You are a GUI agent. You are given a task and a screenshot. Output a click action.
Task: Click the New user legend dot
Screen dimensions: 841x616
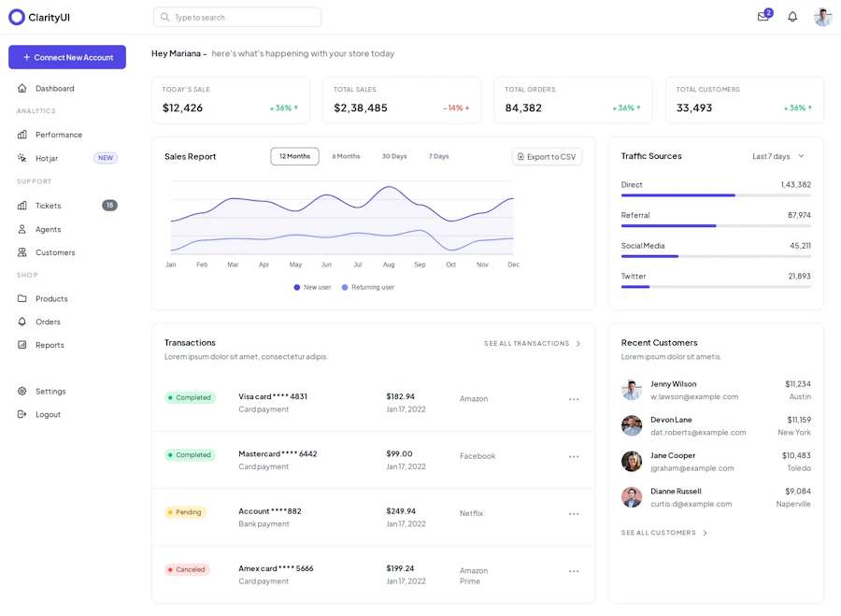297,287
